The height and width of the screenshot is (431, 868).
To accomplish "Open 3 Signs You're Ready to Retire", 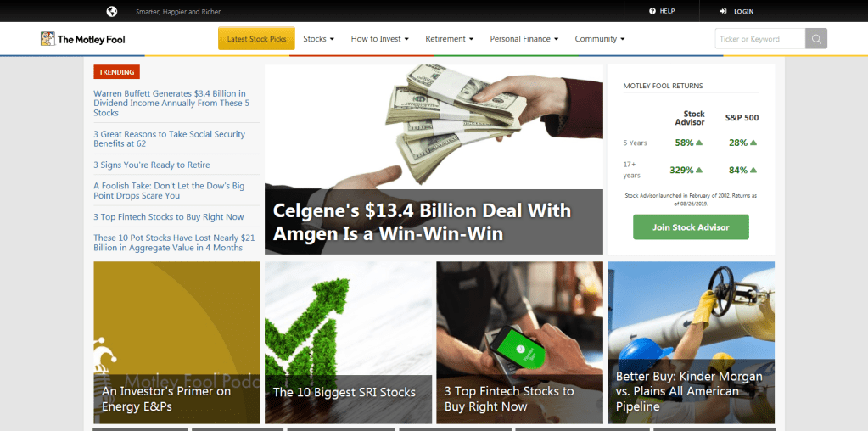I will [152, 165].
